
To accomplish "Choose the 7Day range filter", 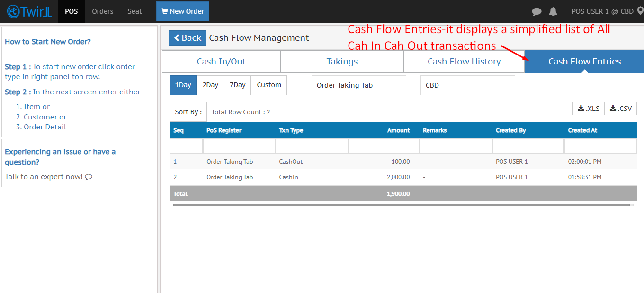I will point(237,85).
